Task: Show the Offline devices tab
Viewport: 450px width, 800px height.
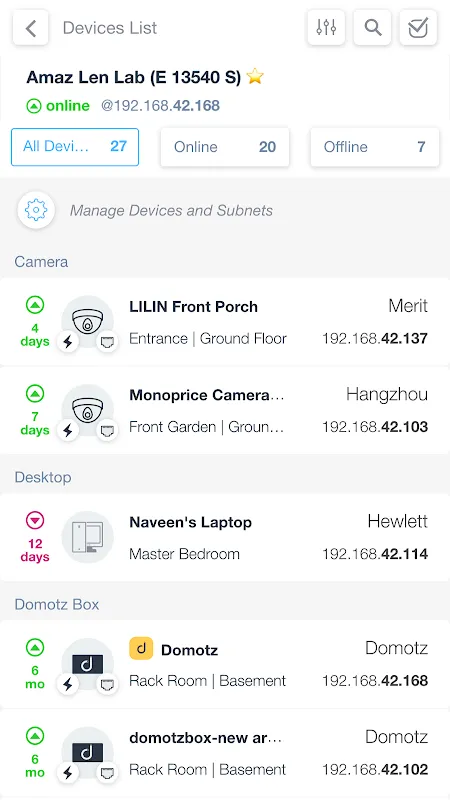Action: click(374, 147)
